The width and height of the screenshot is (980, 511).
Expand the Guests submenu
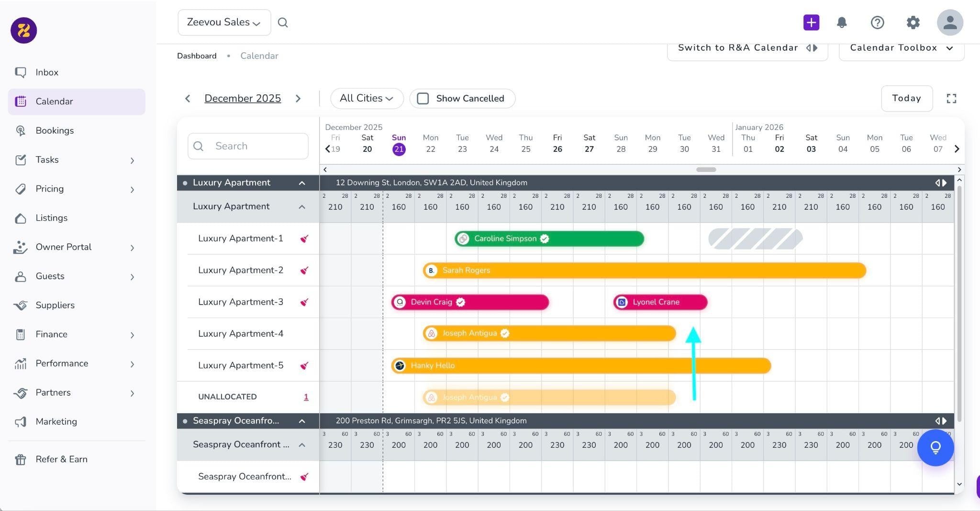tap(133, 277)
